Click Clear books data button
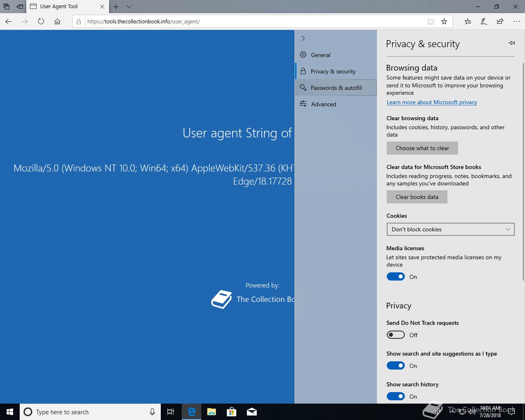Screen dimensions: 525x420 [x=417, y=197]
